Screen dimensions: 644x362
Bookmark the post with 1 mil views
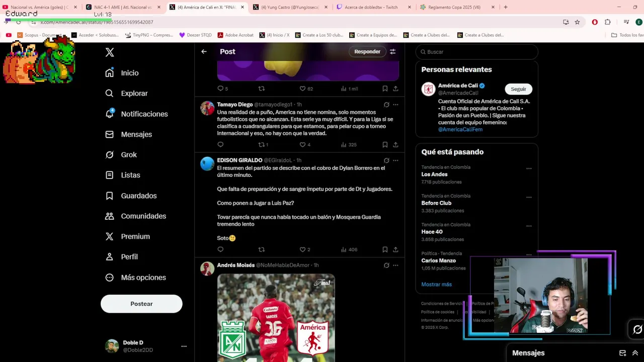click(385, 88)
